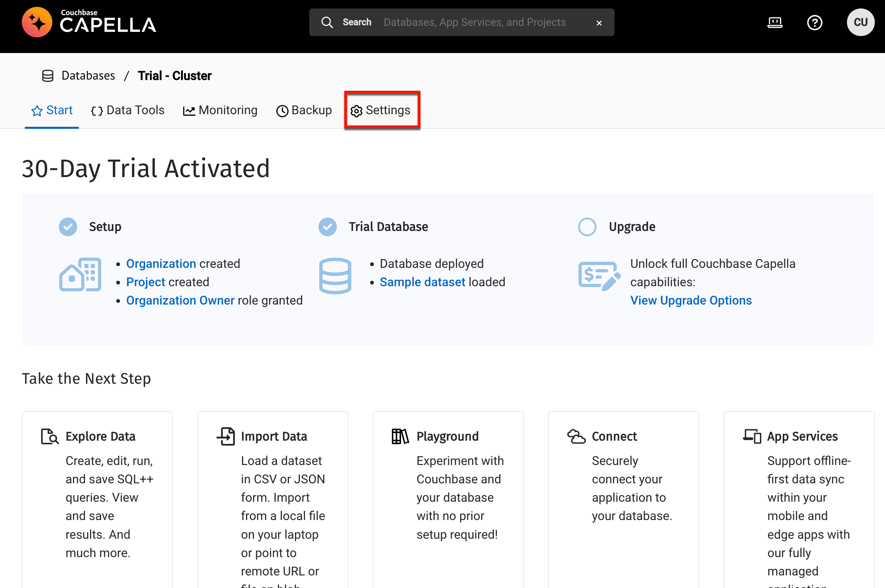885x588 pixels.
Task: Click the Import Data file icon
Action: pyautogui.click(x=226, y=436)
